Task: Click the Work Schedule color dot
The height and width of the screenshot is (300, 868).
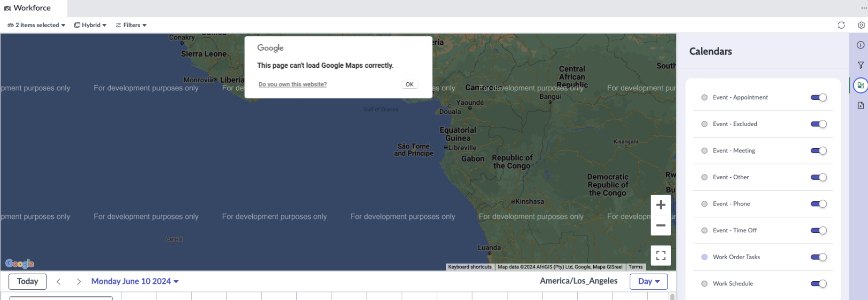Action: [x=704, y=284]
